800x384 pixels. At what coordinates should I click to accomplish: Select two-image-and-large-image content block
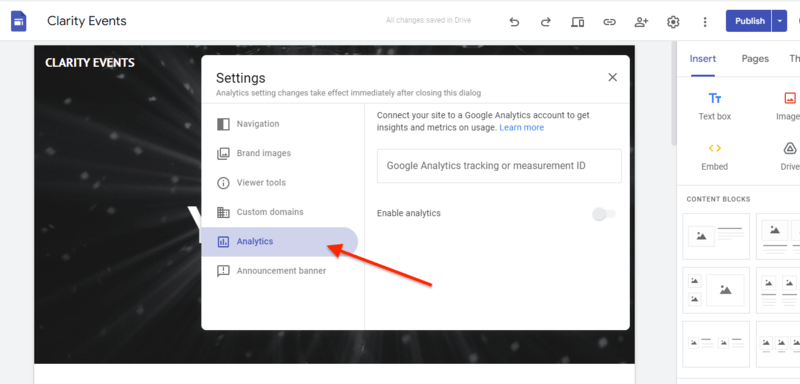[x=716, y=290]
